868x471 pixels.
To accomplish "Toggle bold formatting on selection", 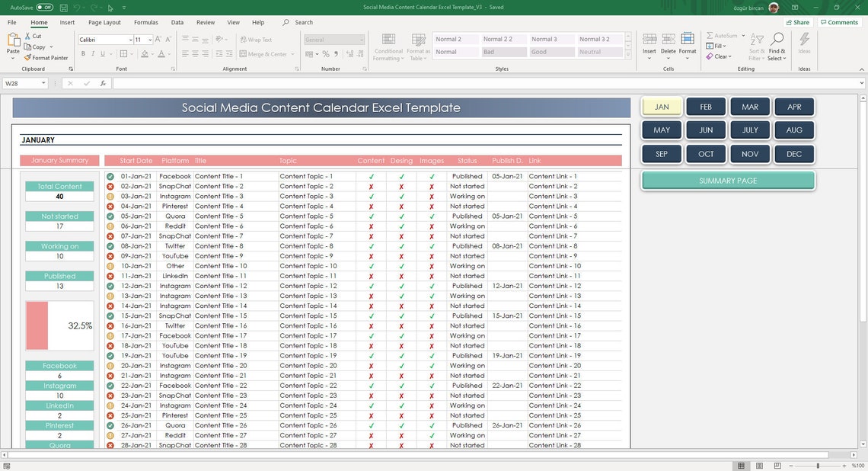I will coord(83,53).
